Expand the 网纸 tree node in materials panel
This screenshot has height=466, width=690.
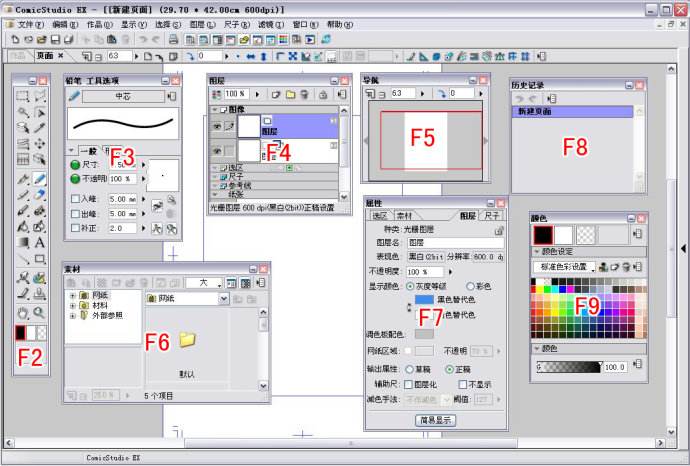tap(72, 296)
